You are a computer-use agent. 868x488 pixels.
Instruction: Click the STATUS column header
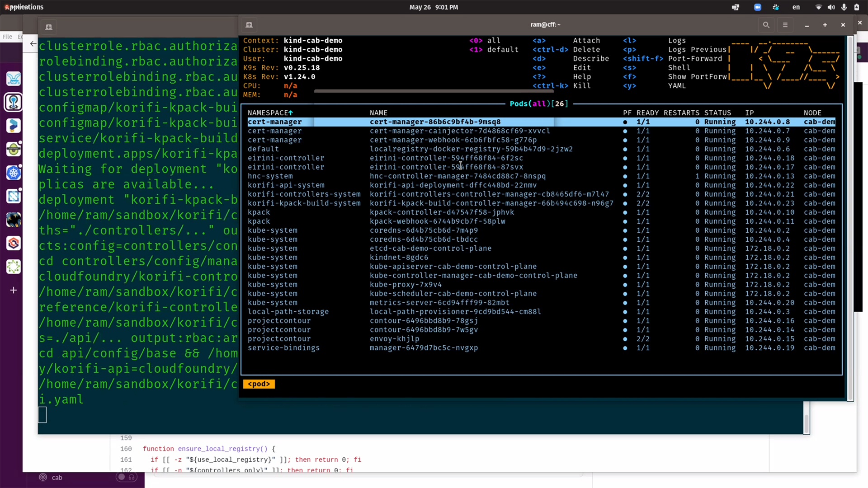pyautogui.click(x=717, y=113)
